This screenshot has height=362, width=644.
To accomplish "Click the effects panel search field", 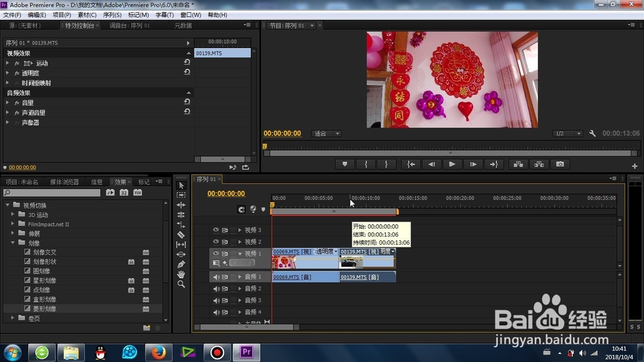I will (x=52, y=193).
